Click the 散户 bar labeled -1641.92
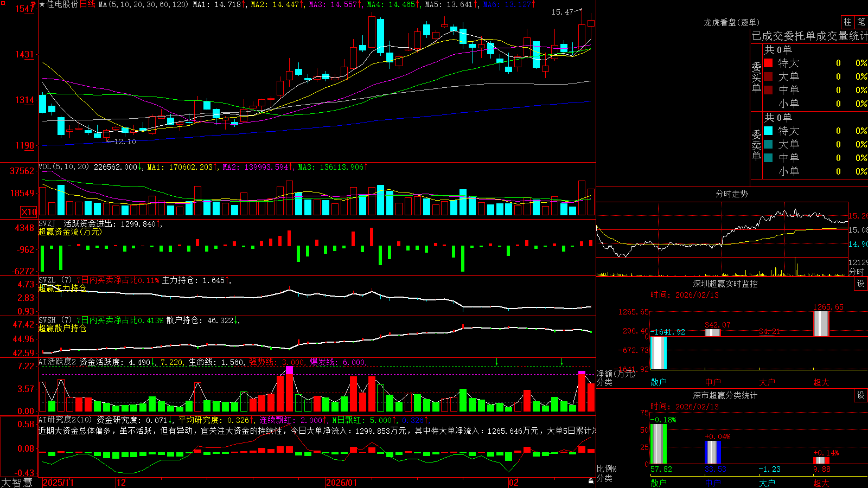 tap(659, 353)
